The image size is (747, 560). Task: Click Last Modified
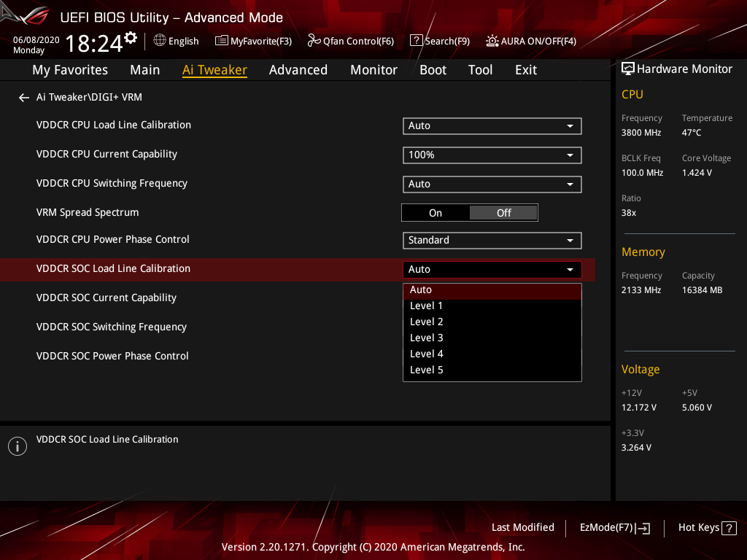click(x=522, y=528)
